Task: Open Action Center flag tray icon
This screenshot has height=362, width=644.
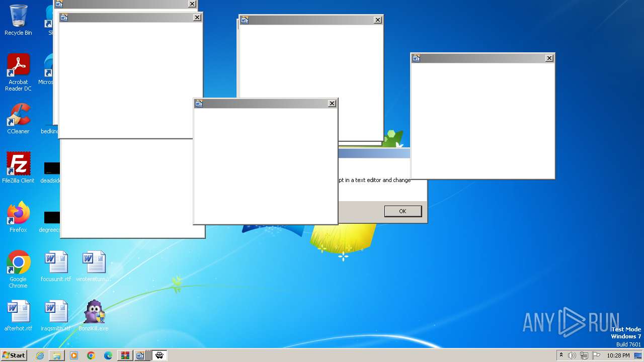Action: [596, 355]
